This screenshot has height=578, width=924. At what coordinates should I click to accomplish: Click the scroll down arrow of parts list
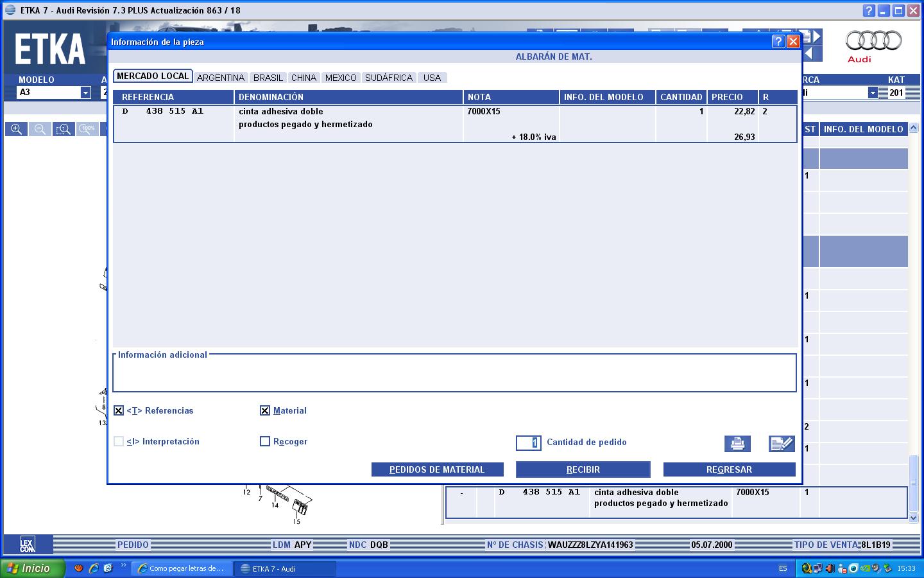[x=914, y=517]
